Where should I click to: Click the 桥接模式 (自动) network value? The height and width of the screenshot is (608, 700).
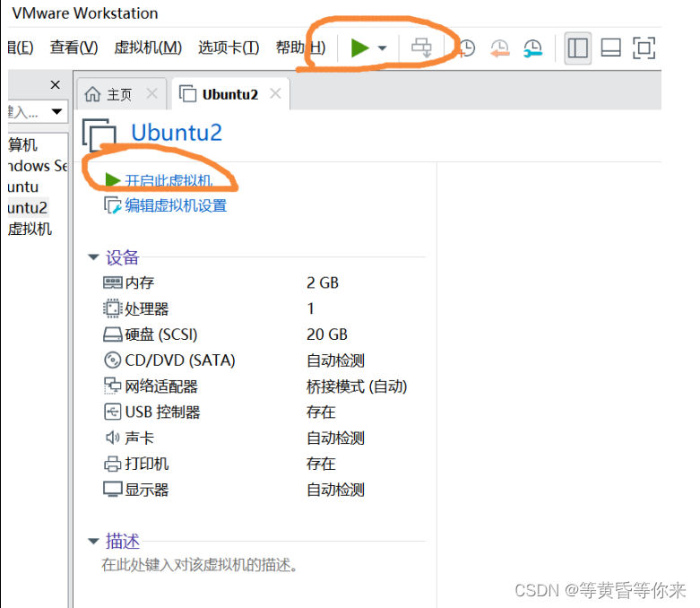click(357, 387)
